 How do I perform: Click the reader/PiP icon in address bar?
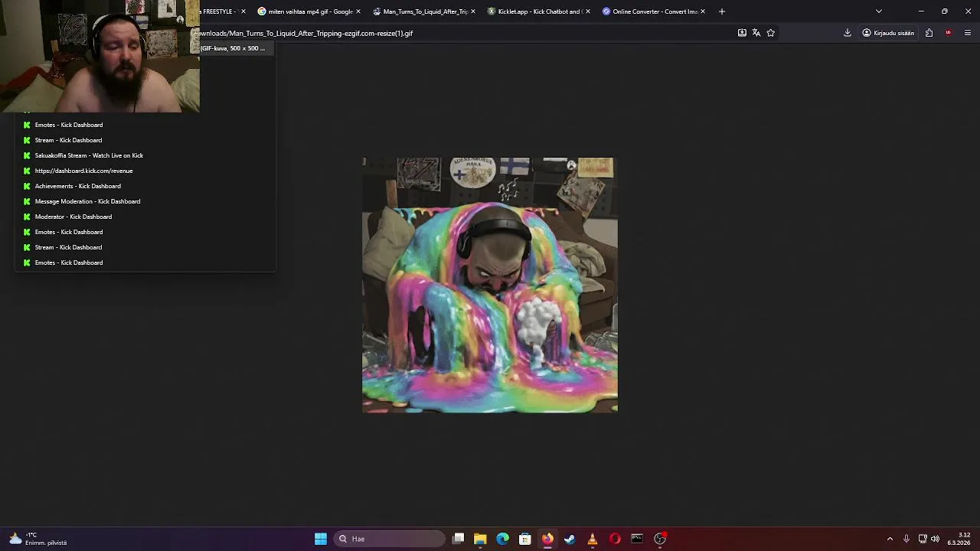[742, 33]
